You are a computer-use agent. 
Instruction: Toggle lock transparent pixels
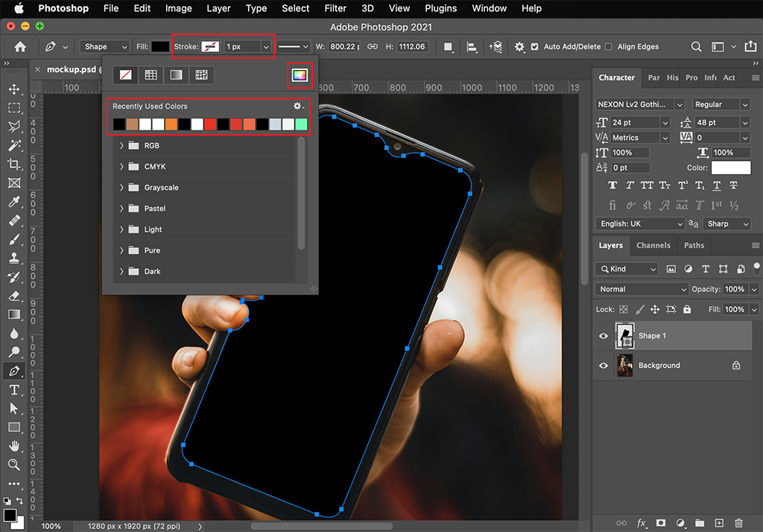624,309
